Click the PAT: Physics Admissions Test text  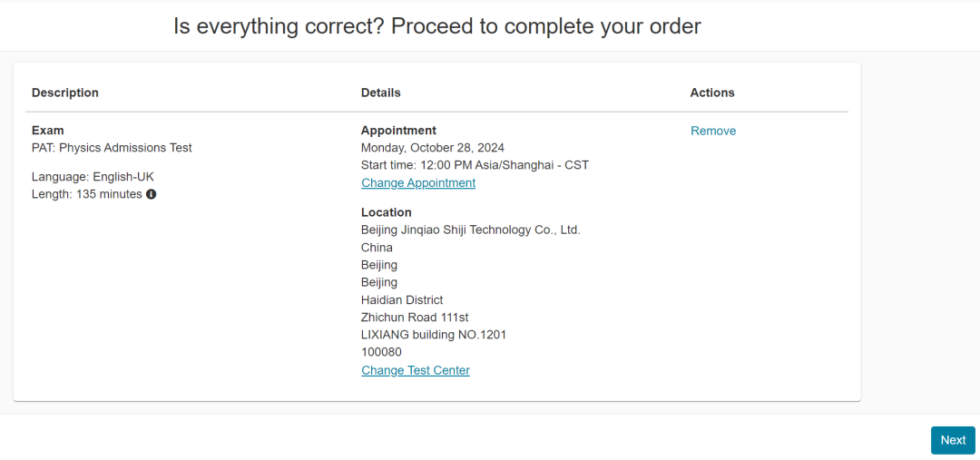coord(112,148)
